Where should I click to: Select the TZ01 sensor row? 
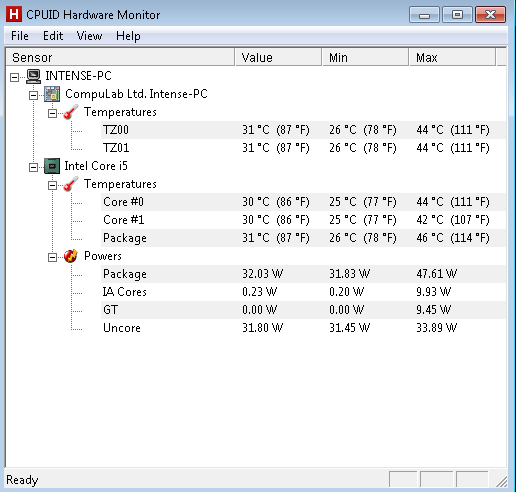tap(303, 148)
